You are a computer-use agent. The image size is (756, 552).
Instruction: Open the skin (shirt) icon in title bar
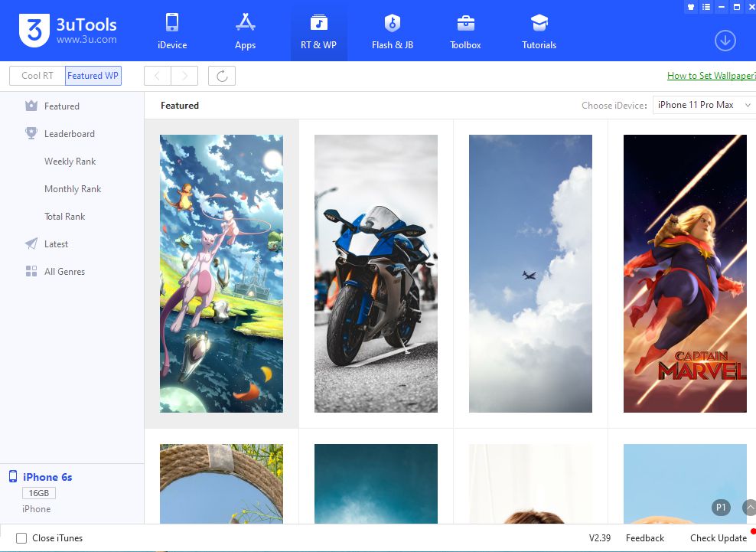click(x=691, y=7)
